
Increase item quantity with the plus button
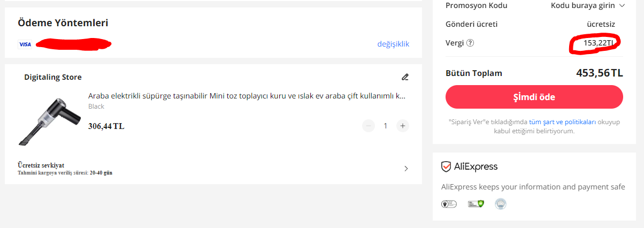click(x=403, y=126)
